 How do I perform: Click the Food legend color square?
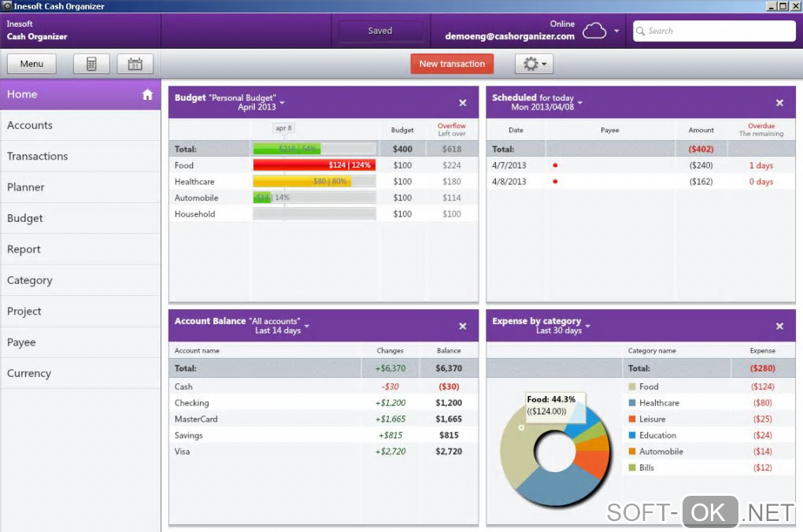coord(632,386)
